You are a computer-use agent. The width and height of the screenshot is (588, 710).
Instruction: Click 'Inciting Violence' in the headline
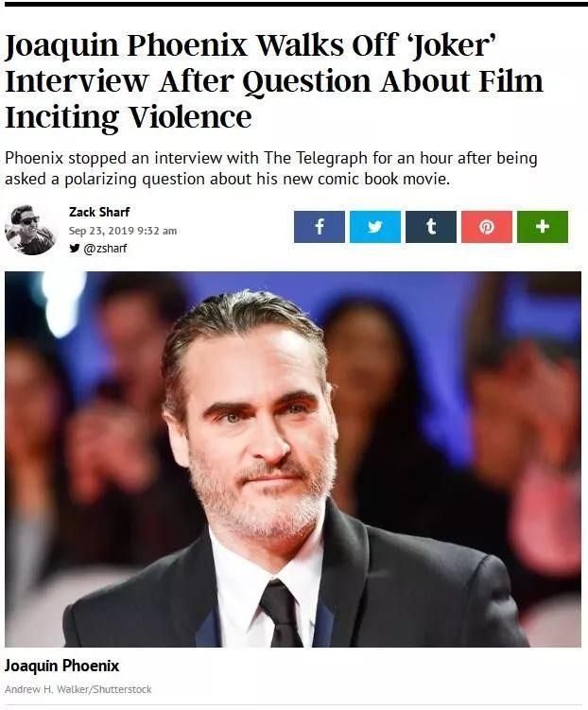[x=129, y=117]
